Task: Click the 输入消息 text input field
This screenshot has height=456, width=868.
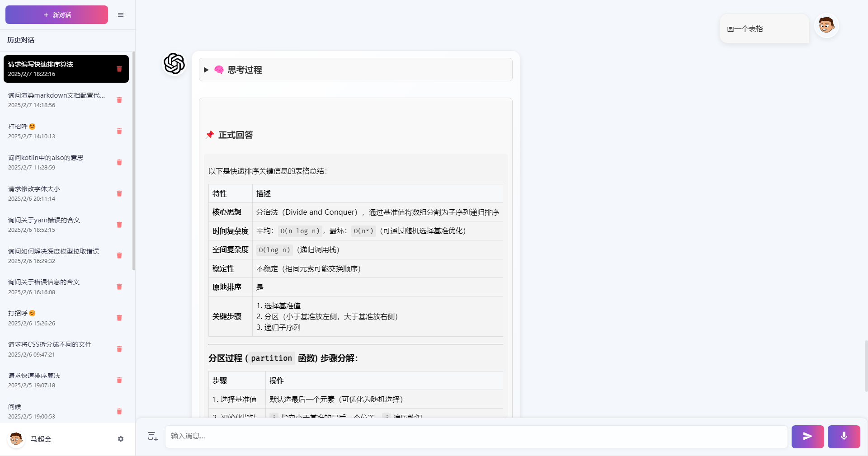Action: point(476,437)
